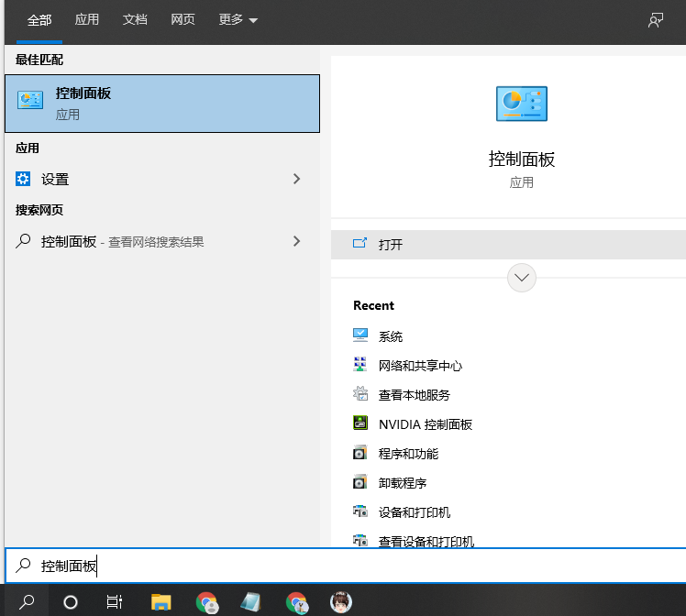This screenshot has width=686, height=616.
Task: Open File Explorer from the taskbar
Action: [x=161, y=601]
